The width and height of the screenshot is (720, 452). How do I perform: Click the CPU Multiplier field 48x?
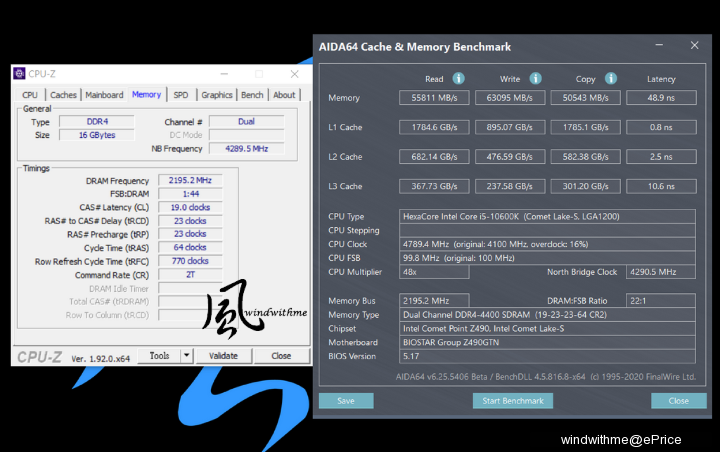434,271
